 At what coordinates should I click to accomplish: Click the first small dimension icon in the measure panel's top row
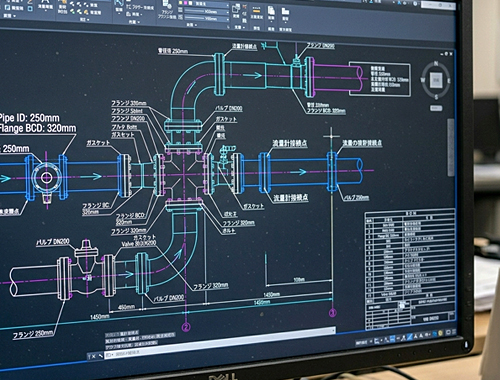pos(72,4)
